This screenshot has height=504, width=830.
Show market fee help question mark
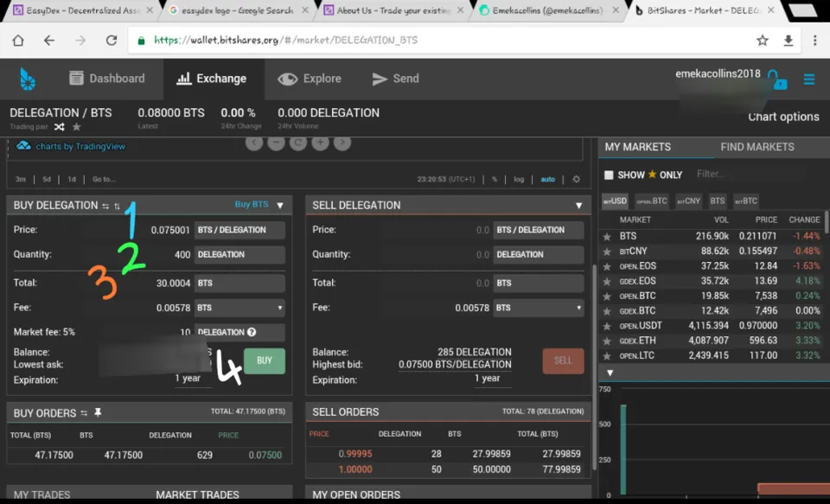click(x=252, y=332)
